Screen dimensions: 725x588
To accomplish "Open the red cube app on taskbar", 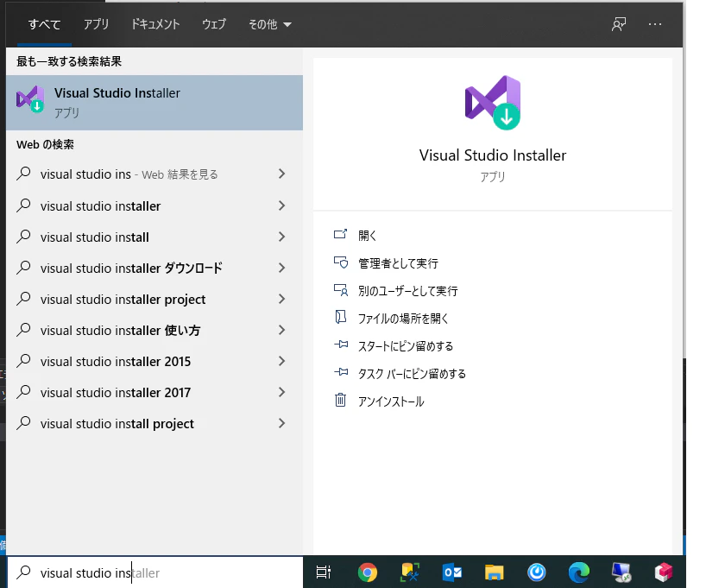I will click(664, 572).
